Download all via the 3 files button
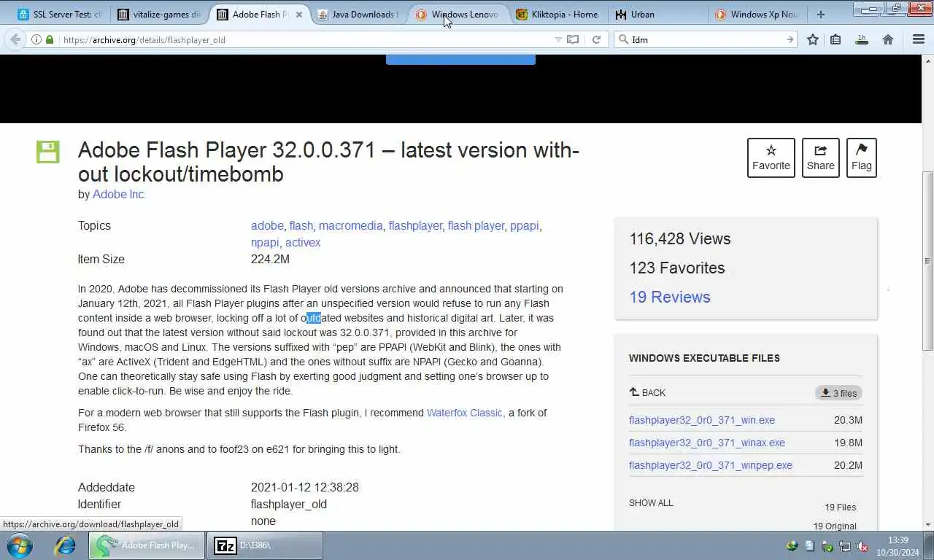The image size is (934, 560). [838, 393]
